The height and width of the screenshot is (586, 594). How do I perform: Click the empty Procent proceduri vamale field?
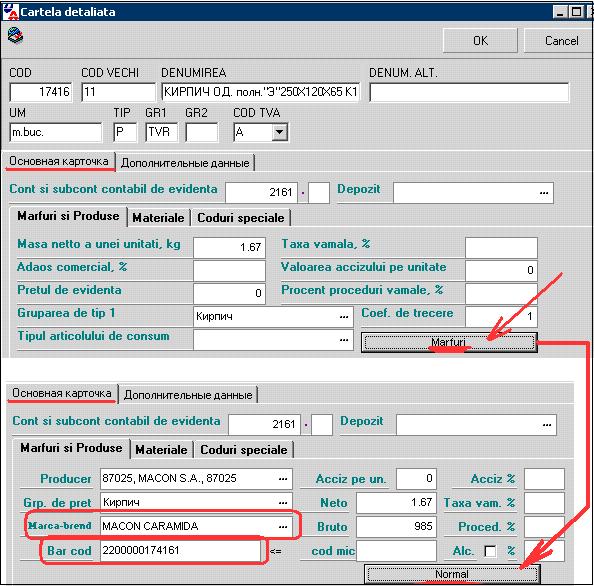pos(501,294)
